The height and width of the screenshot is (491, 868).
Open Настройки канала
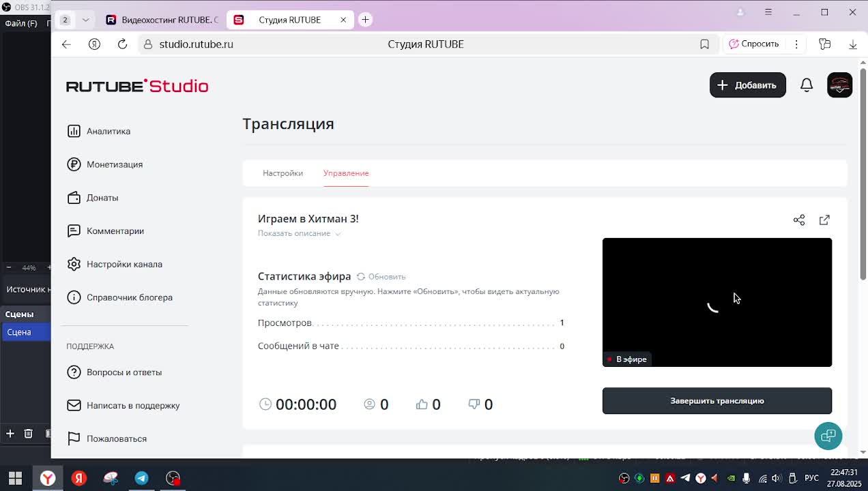pos(115,264)
